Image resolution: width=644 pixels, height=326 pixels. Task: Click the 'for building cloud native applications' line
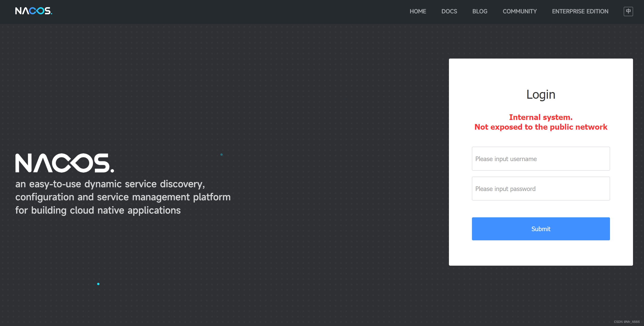pyautogui.click(x=98, y=210)
